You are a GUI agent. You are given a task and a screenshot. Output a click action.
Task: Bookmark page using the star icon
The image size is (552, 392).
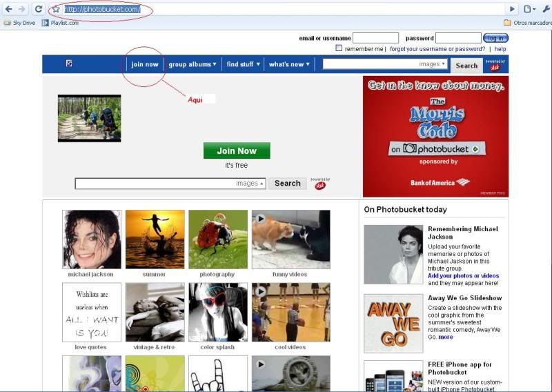point(56,10)
